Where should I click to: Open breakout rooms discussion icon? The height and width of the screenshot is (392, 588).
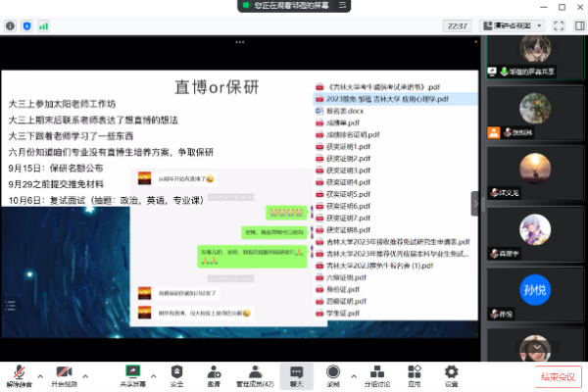point(375,372)
